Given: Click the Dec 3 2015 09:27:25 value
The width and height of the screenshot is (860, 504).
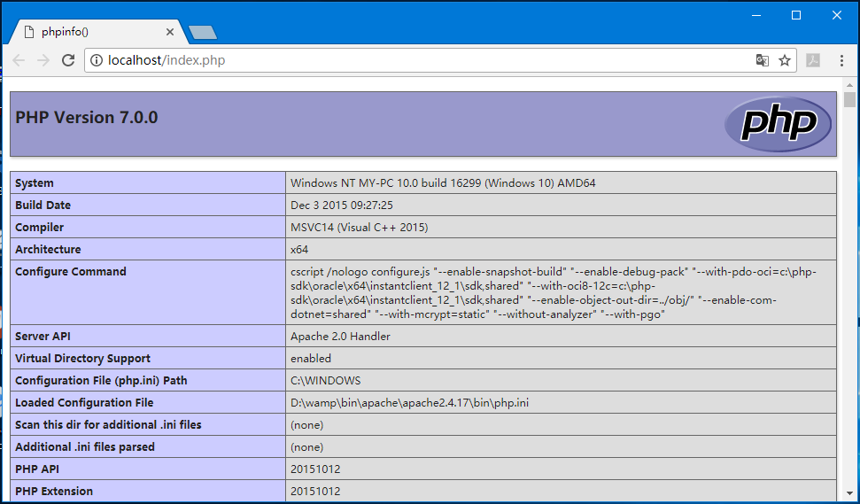Looking at the screenshot, I should point(342,205).
